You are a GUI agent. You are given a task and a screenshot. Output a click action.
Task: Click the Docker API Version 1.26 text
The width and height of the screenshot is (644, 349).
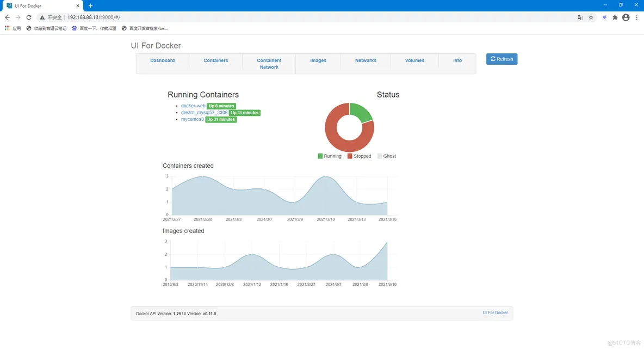pos(158,314)
